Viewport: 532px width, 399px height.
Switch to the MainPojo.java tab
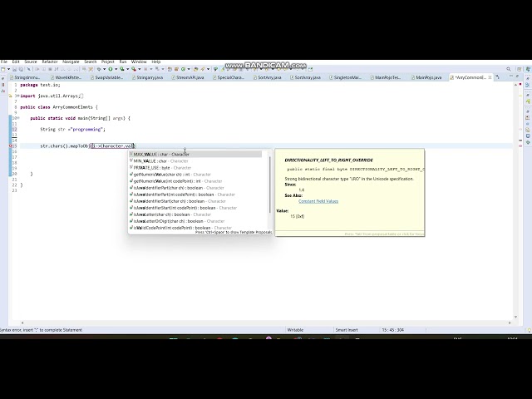[426, 77]
